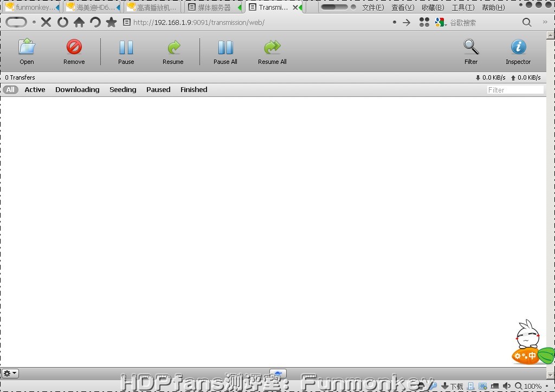Show Active transfers filter
The height and width of the screenshot is (392, 555).
(35, 89)
